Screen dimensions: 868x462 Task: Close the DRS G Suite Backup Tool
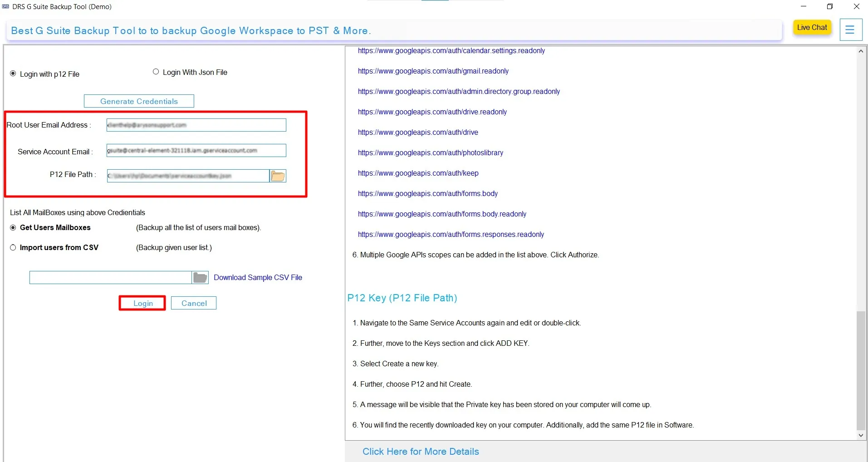tap(856, 7)
